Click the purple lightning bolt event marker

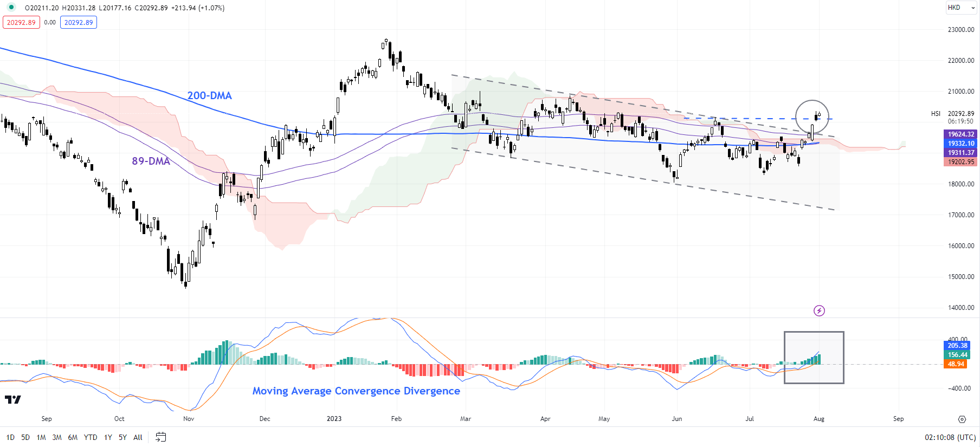click(x=819, y=310)
